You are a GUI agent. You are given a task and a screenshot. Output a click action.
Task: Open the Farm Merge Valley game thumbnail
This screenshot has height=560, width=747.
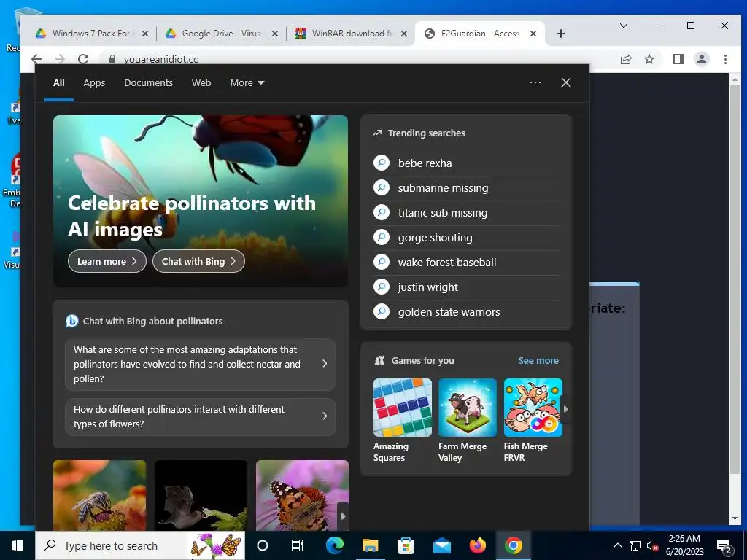(x=468, y=408)
